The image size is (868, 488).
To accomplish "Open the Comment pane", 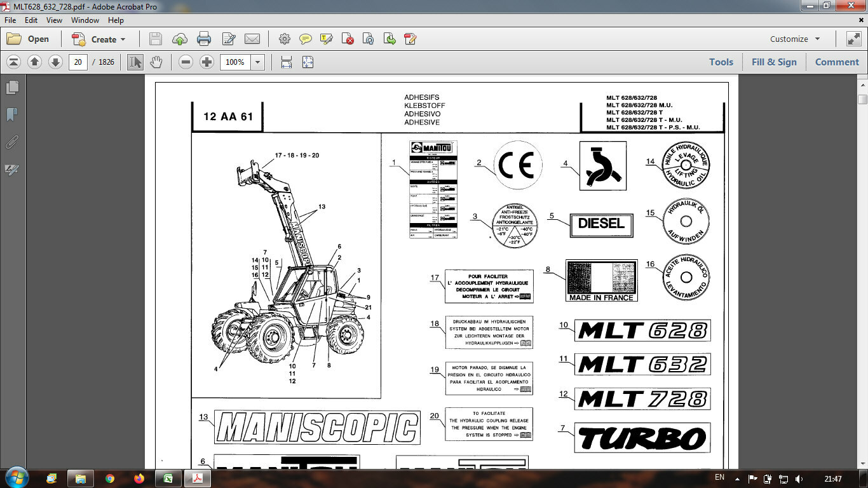I will (837, 62).
